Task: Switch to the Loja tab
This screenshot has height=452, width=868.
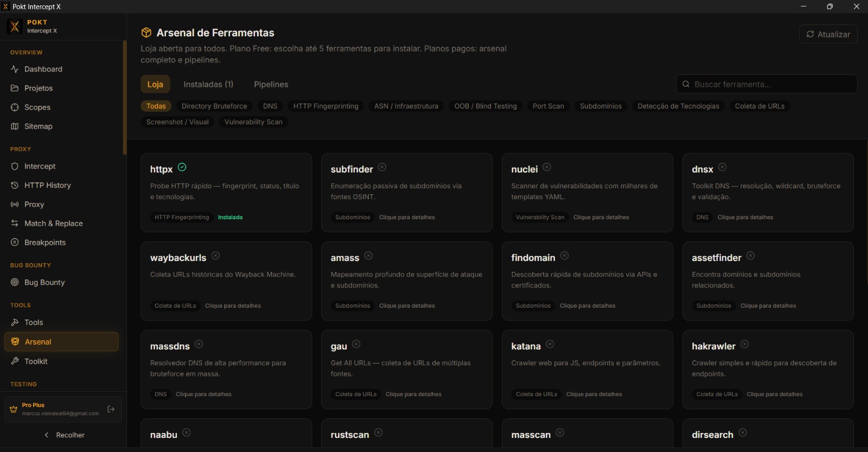Action: pos(155,84)
